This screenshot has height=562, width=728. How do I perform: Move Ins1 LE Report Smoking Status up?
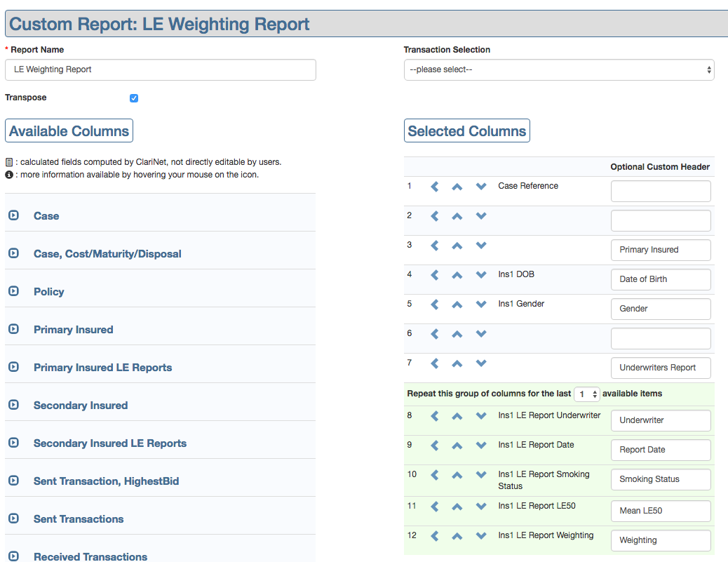coord(457,475)
